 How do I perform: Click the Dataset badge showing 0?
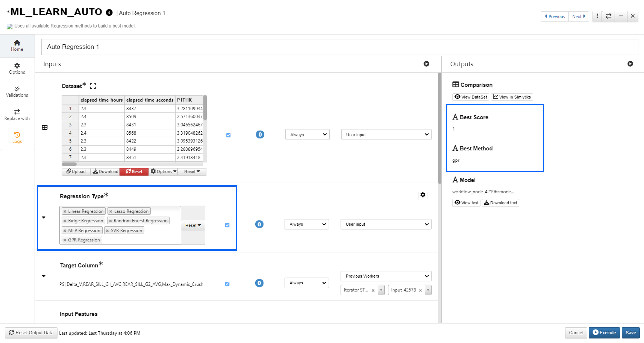260,135
